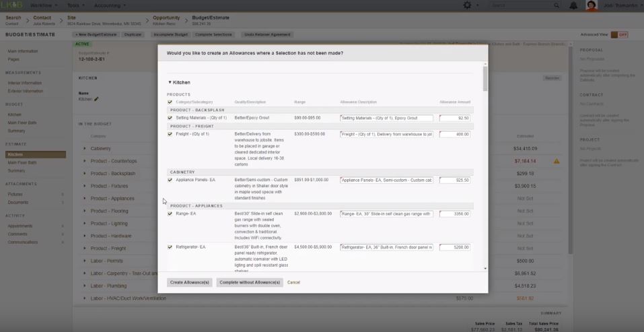Viewport: 644px width, 332px height.
Task: Uncheck the Range- EA checkbox
Action: coord(170,213)
